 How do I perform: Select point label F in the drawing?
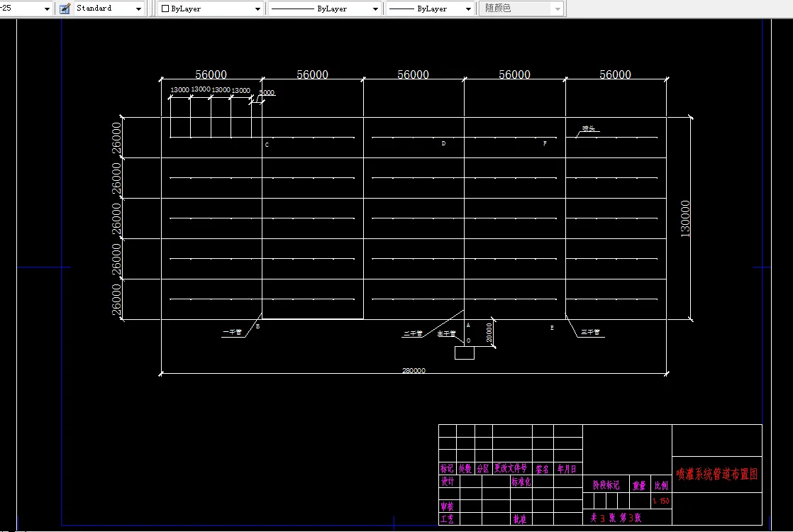tap(545, 143)
